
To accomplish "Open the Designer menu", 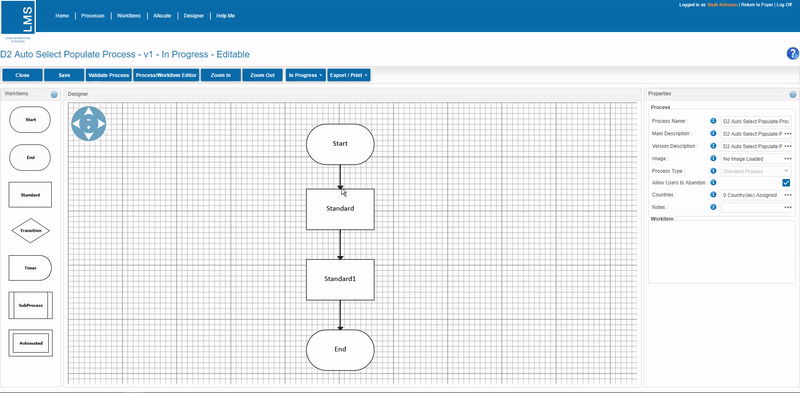I will (x=194, y=16).
